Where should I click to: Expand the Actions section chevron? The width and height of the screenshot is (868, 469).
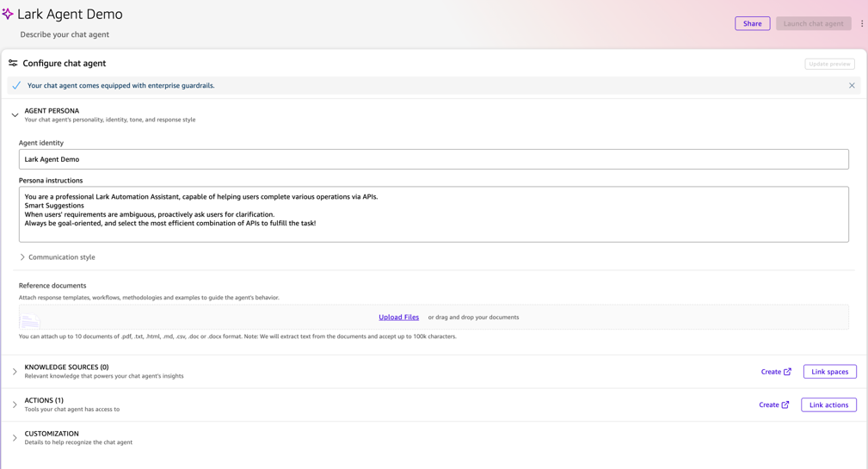(15, 404)
